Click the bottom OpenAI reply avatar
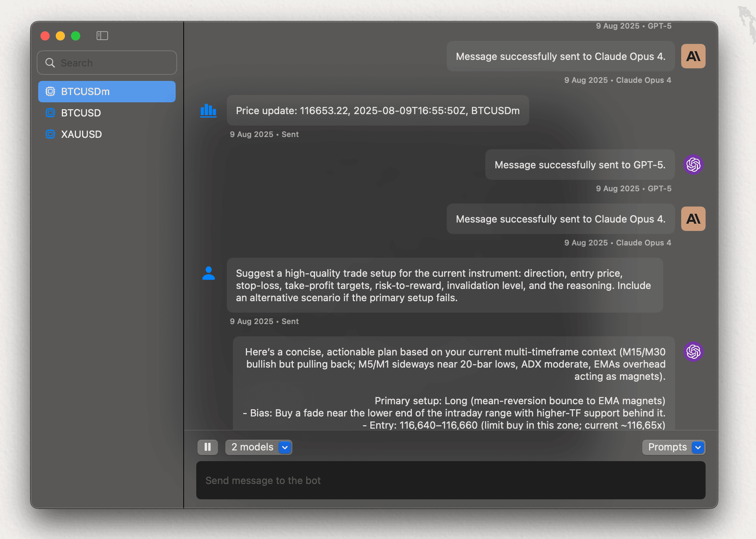The image size is (756, 539). [x=693, y=352]
